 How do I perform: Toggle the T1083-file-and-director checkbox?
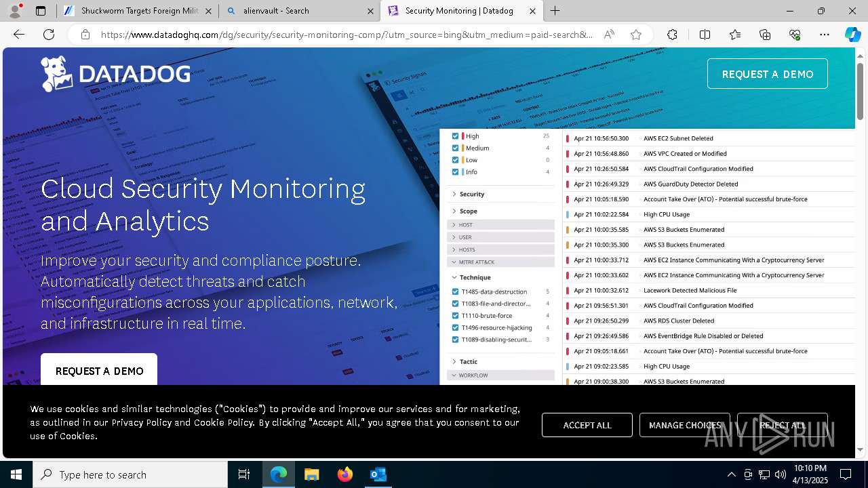(x=456, y=304)
